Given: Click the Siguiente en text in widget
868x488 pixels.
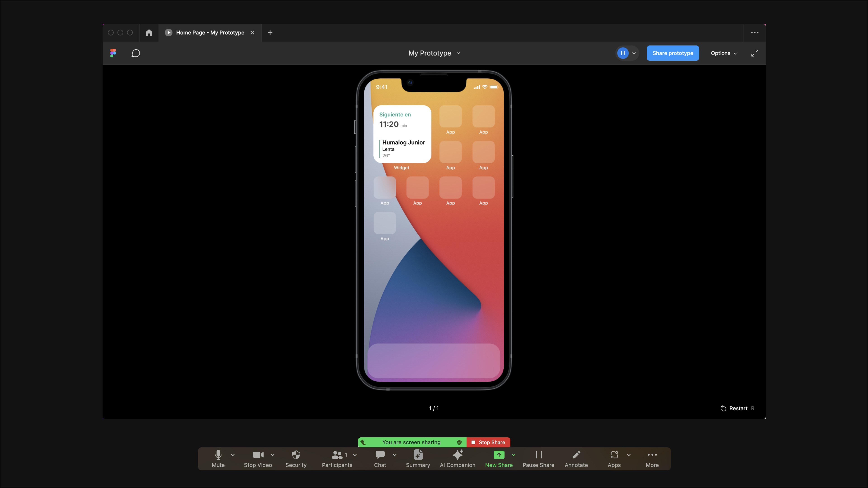Looking at the screenshot, I should click(x=395, y=115).
